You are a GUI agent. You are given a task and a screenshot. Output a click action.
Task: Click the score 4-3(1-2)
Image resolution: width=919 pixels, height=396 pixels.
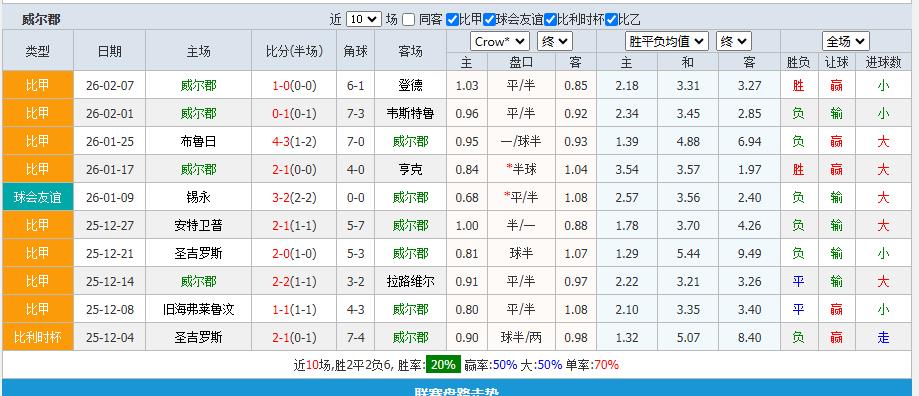coord(294,142)
